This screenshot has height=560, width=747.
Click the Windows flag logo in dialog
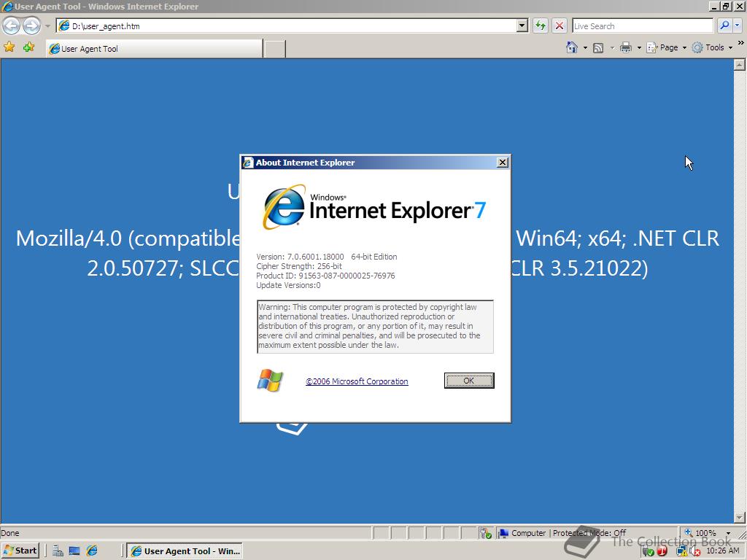(x=270, y=380)
